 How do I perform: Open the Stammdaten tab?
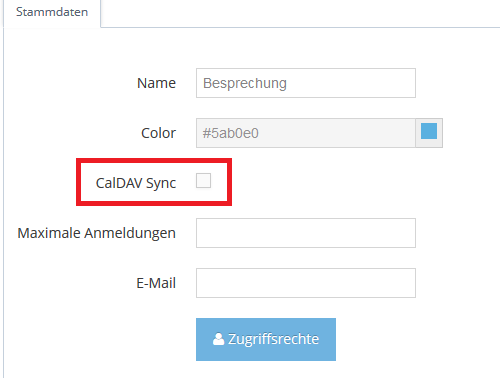click(x=52, y=13)
